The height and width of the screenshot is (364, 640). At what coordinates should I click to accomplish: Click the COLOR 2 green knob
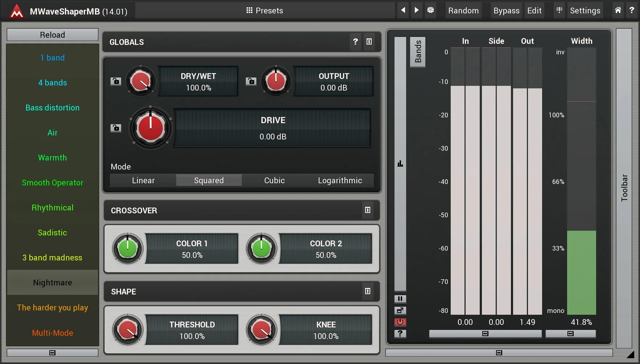point(261,248)
